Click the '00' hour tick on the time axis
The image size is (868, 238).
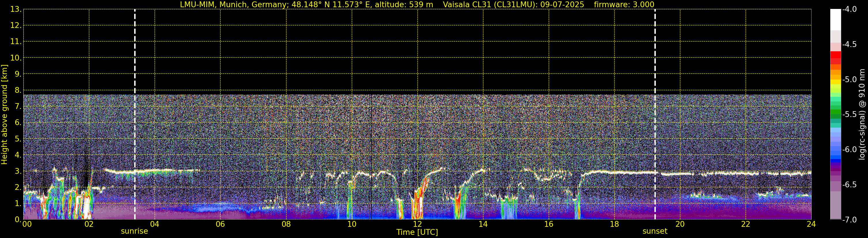[x=27, y=224]
